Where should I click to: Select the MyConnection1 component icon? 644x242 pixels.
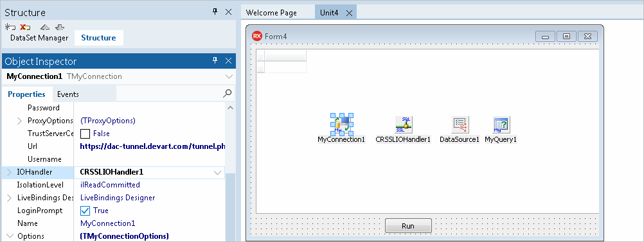[x=342, y=125]
